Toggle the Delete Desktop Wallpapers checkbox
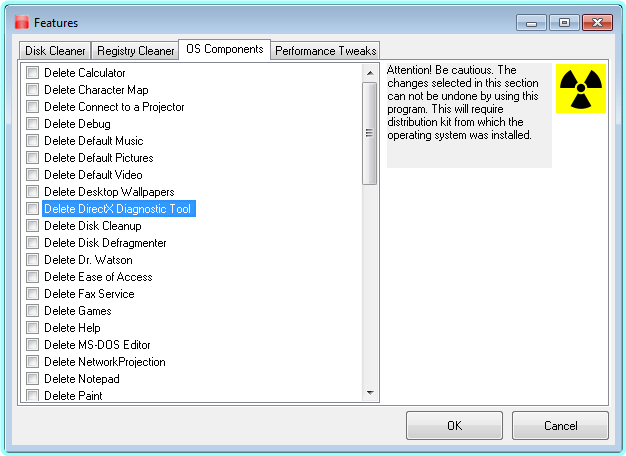 point(32,192)
